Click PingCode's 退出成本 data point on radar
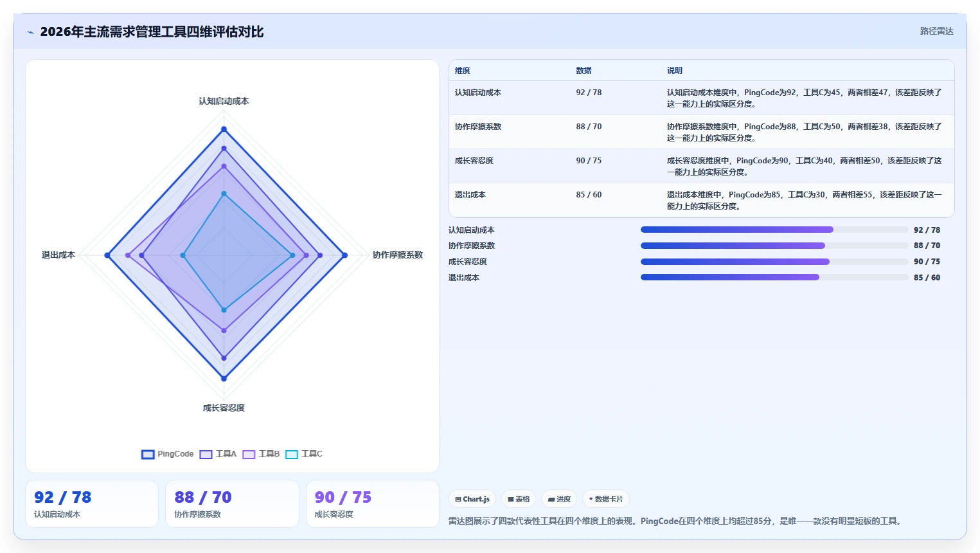This screenshot has height=553, width=980. 107,255
